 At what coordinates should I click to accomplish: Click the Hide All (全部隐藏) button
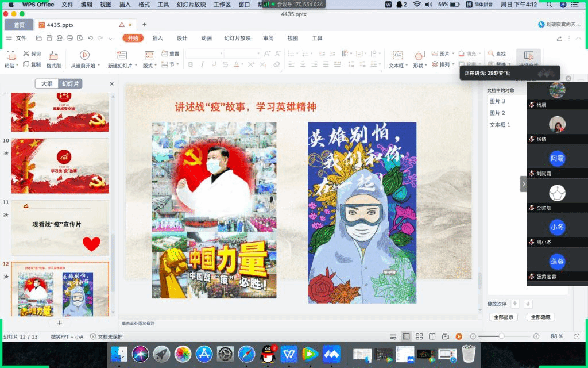click(540, 317)
